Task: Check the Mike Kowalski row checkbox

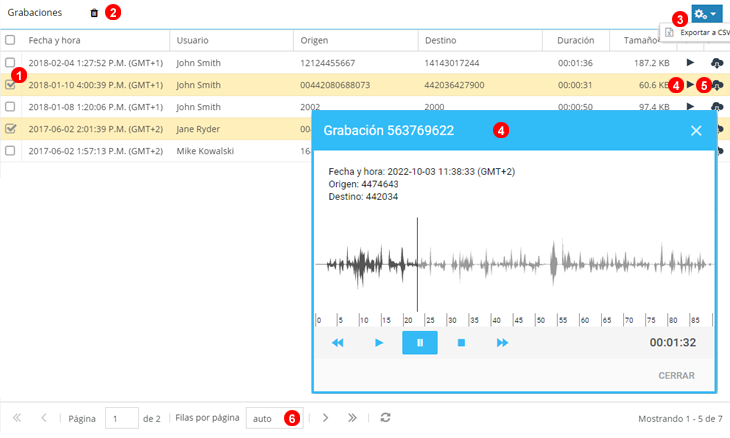Action: tap(10, 150)
